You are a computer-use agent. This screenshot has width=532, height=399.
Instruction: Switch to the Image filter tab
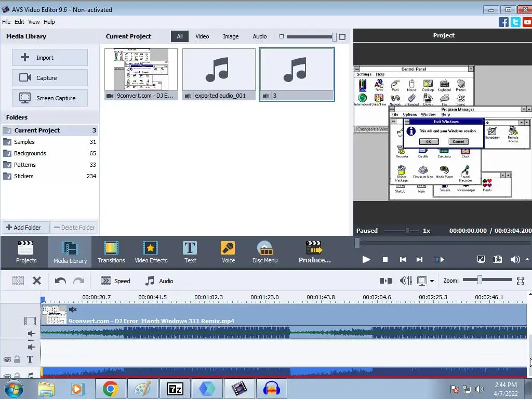tap(231, 36)
